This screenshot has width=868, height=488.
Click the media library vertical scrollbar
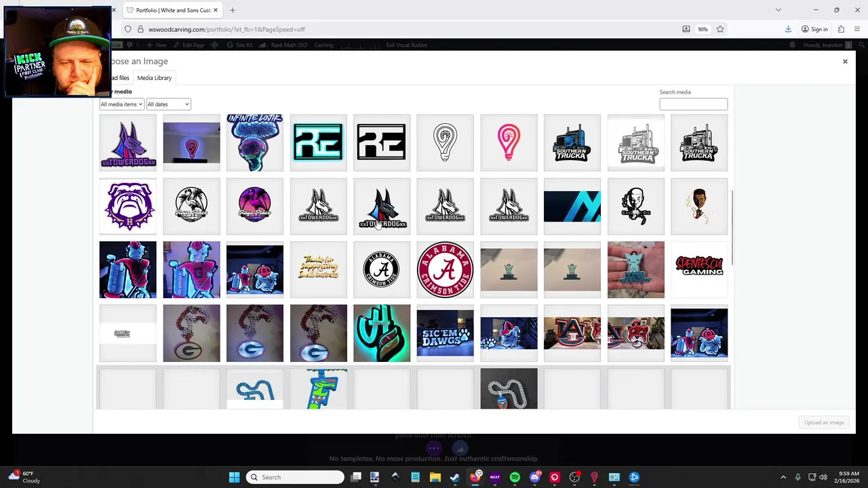pos(732,228)
